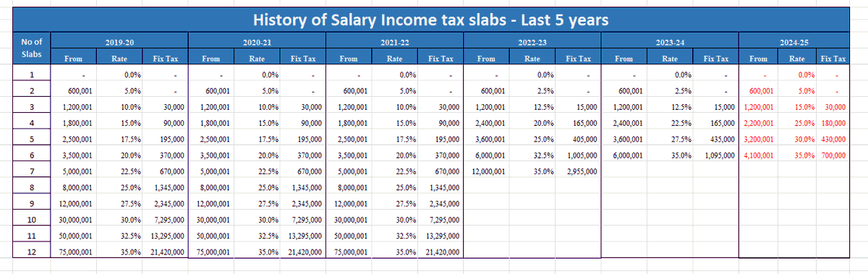Select 75,000,001 in the 2019-20 From column
Screen dimensions: 868x274
click(x=75, y=252)
